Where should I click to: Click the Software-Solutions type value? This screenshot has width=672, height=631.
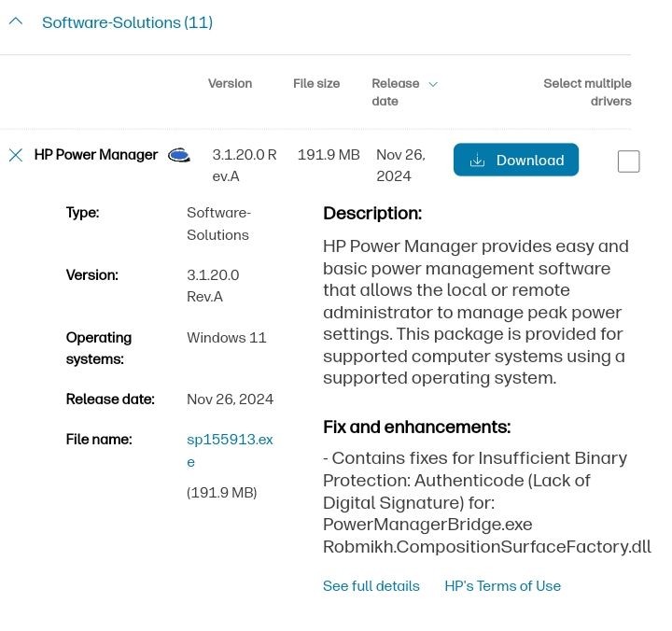click(218, 224)
